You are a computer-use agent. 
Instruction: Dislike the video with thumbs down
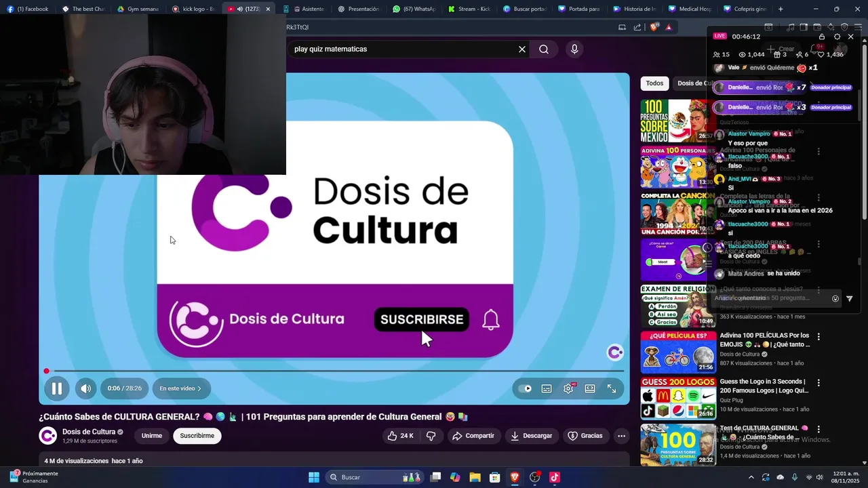pos(431,436)
